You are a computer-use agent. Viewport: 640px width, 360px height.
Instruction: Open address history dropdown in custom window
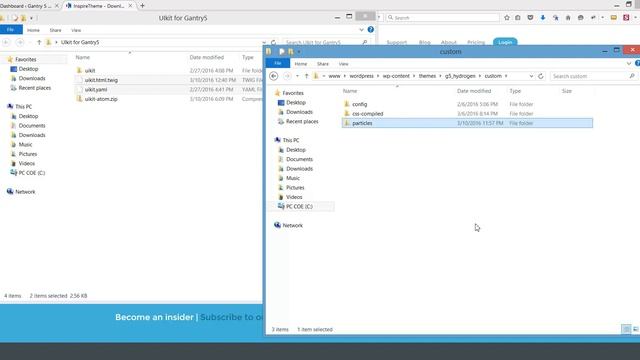[x=531, y=76]
